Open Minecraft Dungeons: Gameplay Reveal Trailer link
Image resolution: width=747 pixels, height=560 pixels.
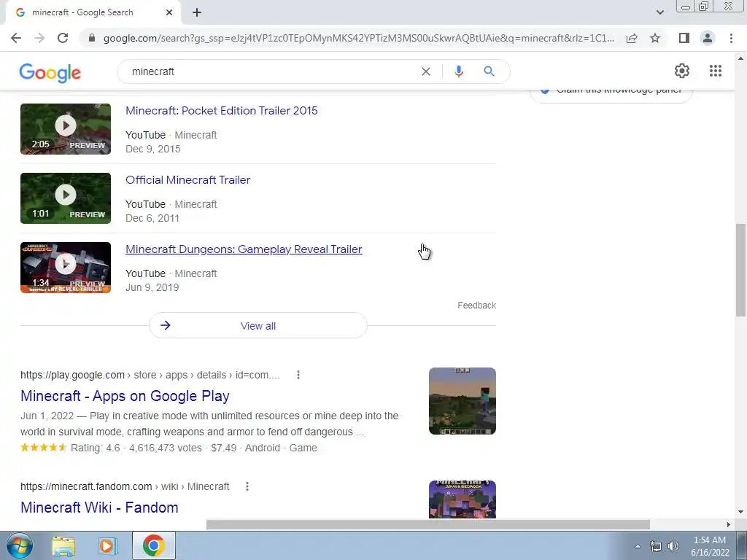244,249
